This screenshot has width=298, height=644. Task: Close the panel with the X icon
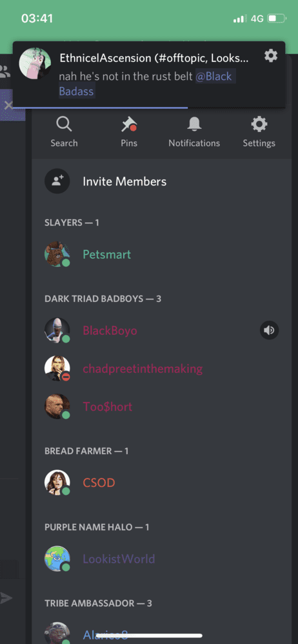(x=8, y=106)
